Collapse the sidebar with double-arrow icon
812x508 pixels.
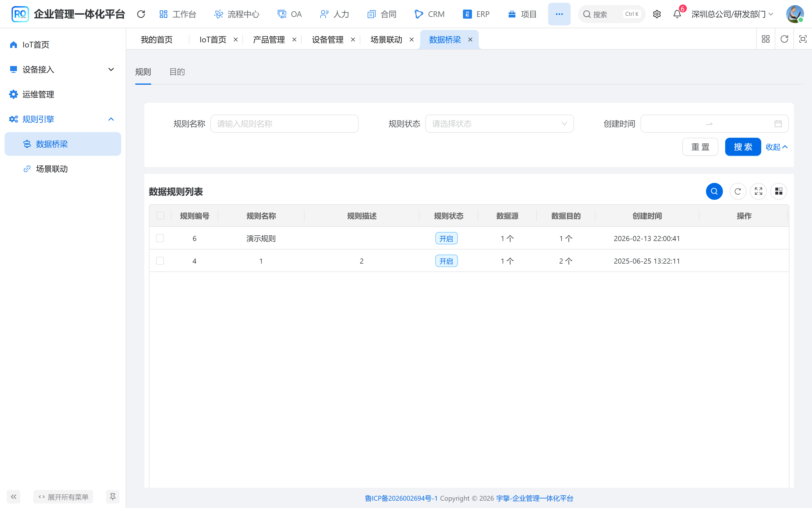tap(14, 497)
